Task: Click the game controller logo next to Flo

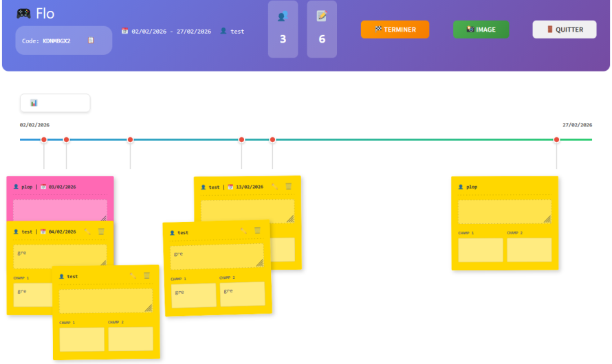Action: coord(23,14)
